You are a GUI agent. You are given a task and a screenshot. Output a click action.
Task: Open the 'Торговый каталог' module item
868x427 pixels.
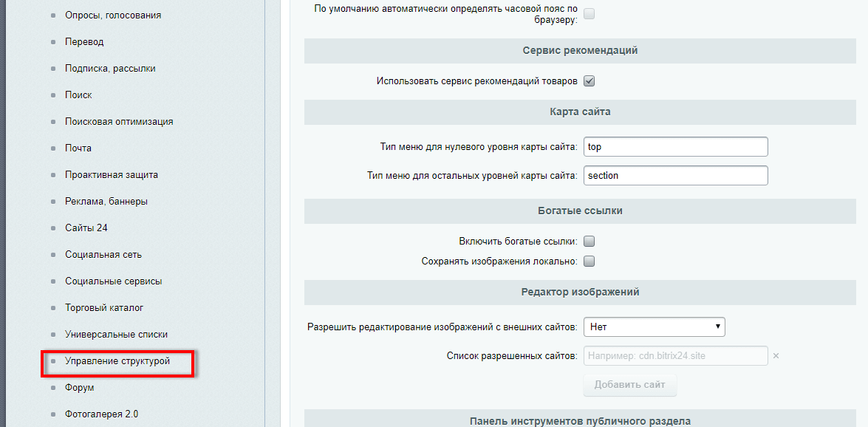point(104,308)
